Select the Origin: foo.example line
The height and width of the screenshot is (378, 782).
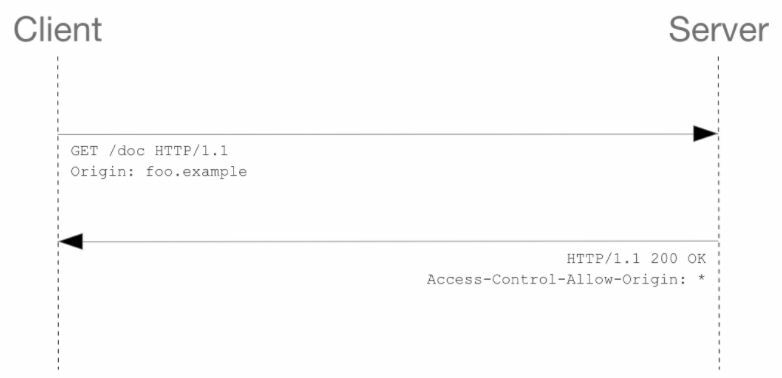pyautogui.click(x=159, y=172)
